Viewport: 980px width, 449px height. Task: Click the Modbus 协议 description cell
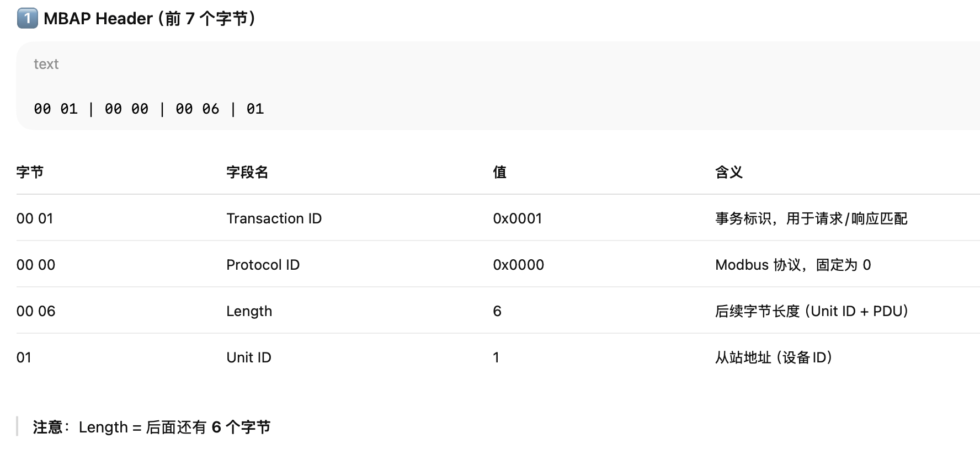tap(792, 265)
